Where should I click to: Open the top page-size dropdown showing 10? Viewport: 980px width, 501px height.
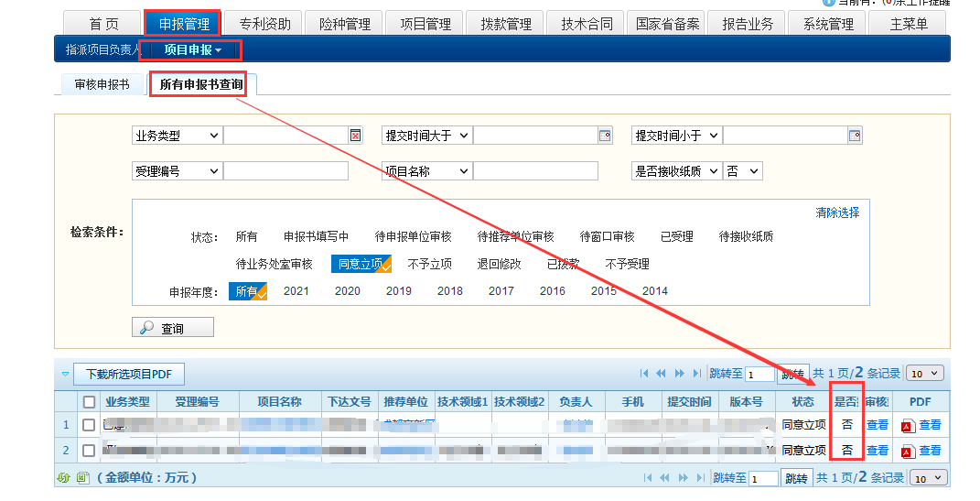pyautogui.click(x=925, y=374)
